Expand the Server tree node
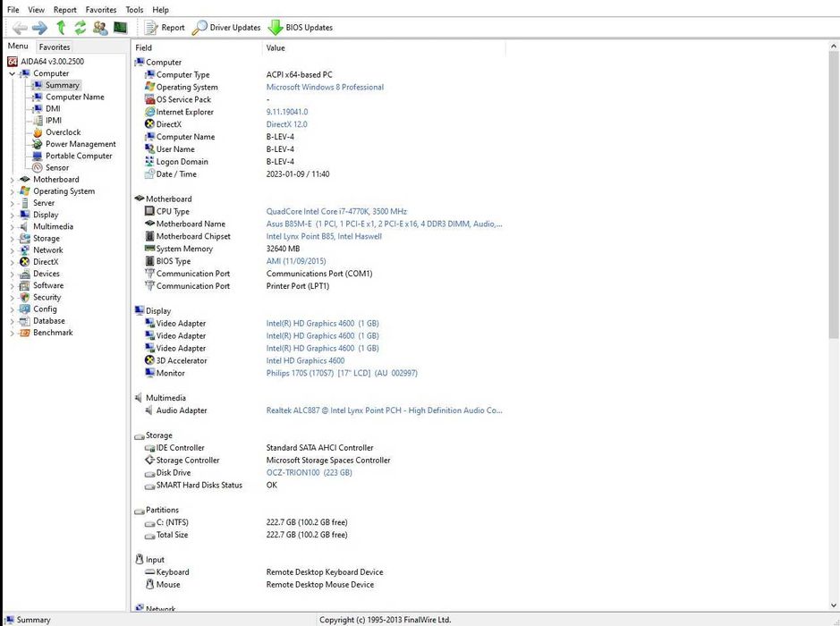This screenshot has height=626, width=840. pyautogui.click(x=12, y=203)
